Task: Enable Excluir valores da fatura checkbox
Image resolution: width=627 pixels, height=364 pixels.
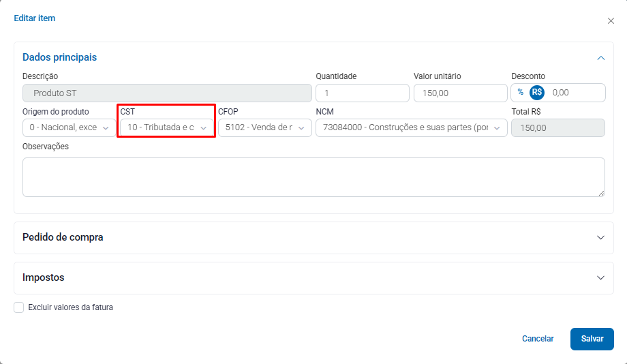Action: pyautogui.click(x=19, y=307)
